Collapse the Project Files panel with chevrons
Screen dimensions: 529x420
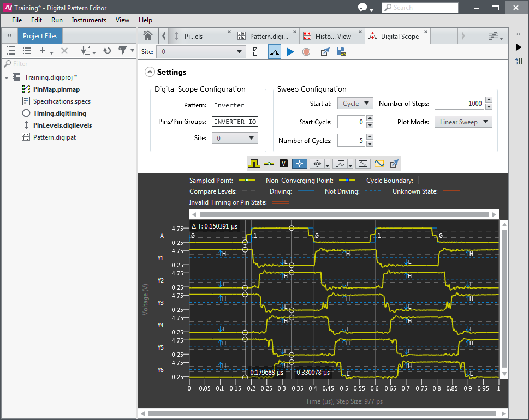coord(9,35)
